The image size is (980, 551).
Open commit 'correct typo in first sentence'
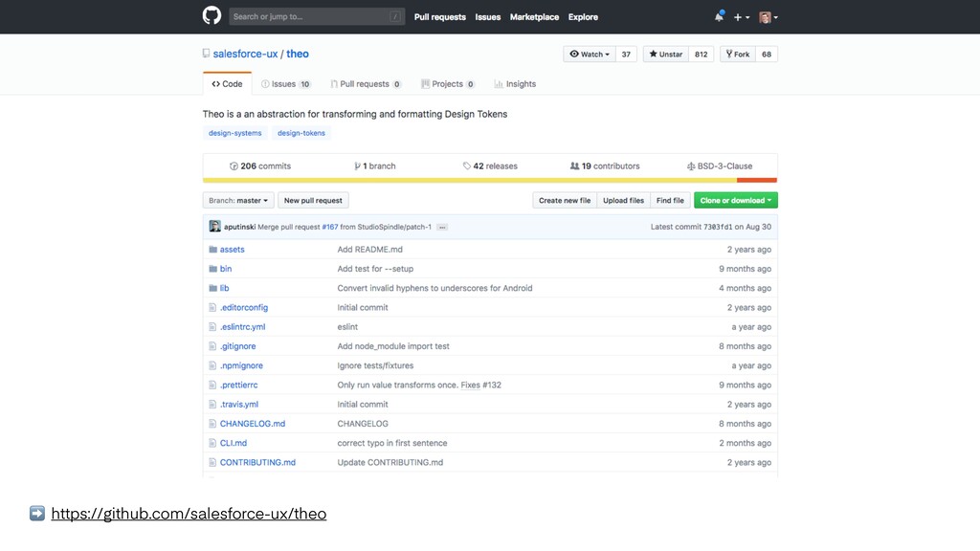coord(391,443)
